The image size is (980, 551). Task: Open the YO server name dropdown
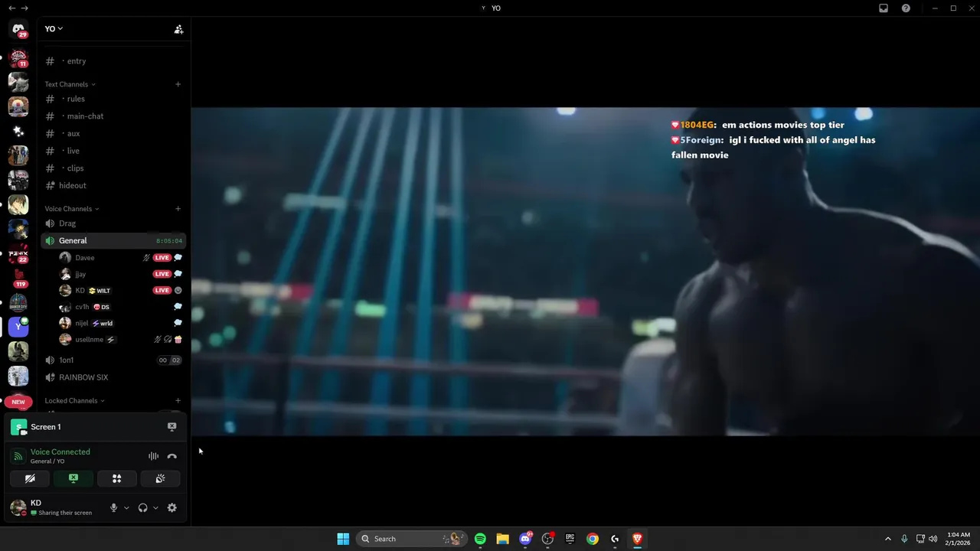[54, 29]
